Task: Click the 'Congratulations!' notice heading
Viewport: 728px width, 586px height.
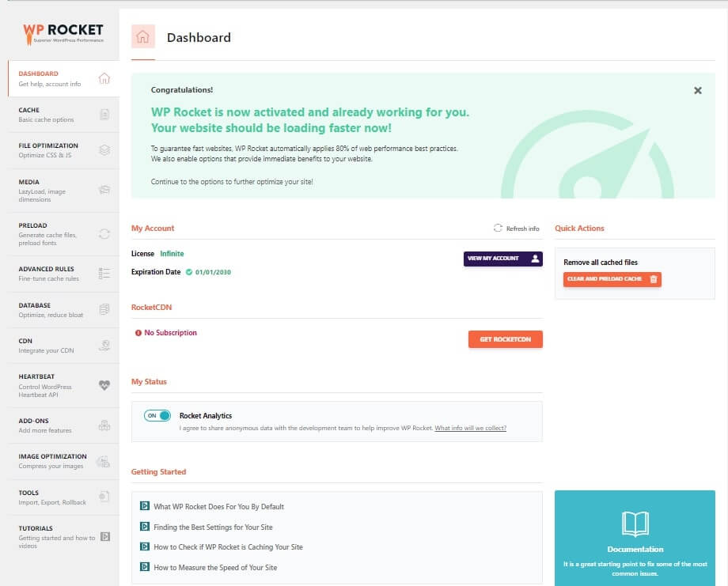Action: pyautogui.click(x=181, y=90)
